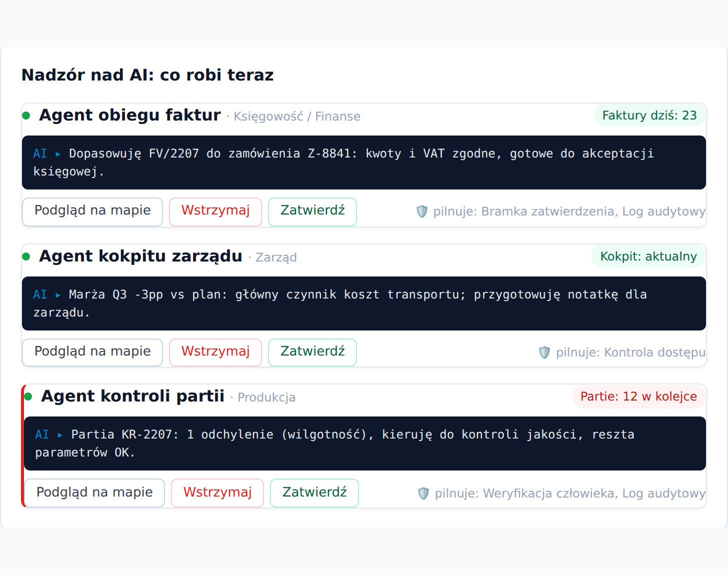This screenshot has height=575, width=728.
Task: Click the shield icon beside Bramka zatwierdzenia
Action: (422, 211)
